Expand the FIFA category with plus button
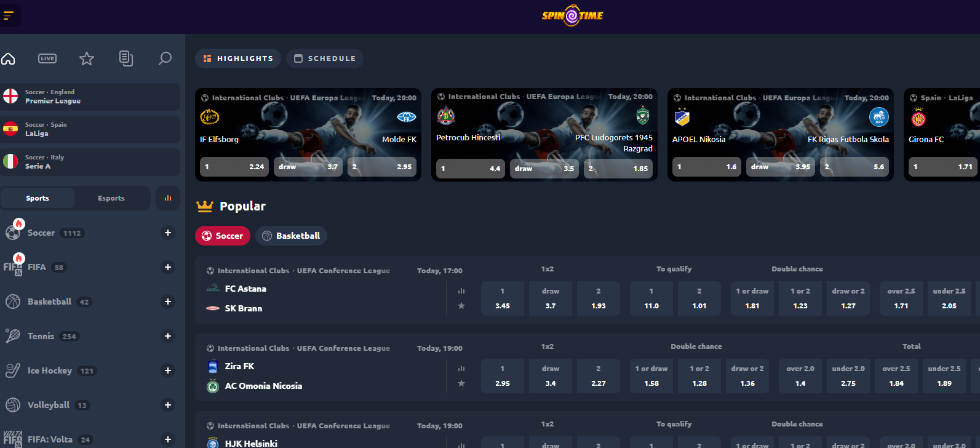980x448 pixels. point(168,267)
